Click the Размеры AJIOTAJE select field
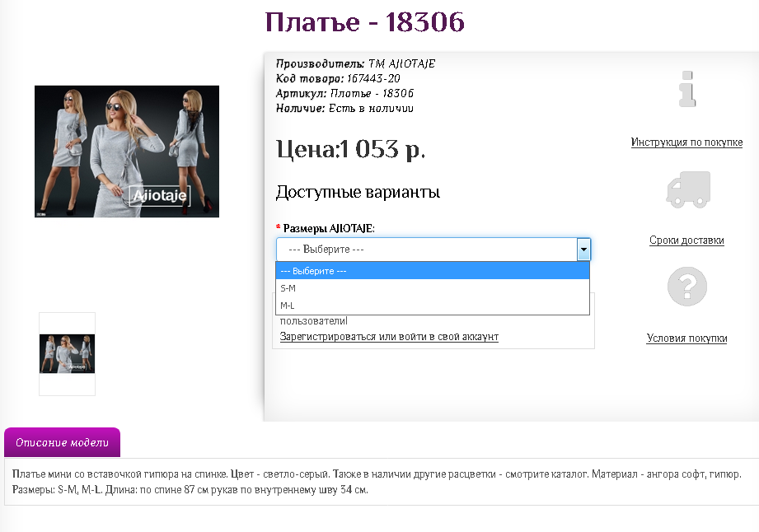 pyautogui.click(x=433, y=250)
